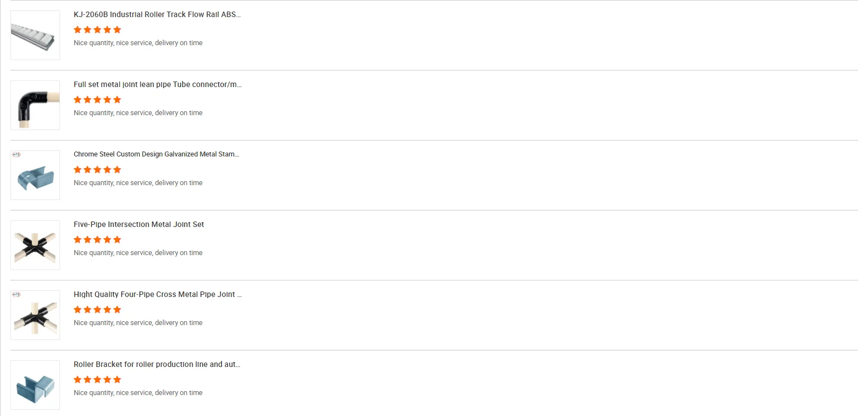Click star rating of Five-Pipe Intersection set
868x416 pixels.
(97, 240)
